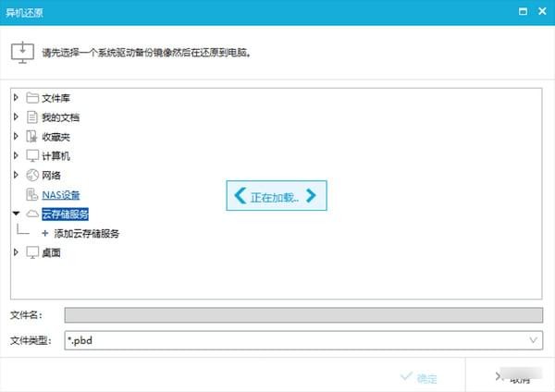Click the 计算机 monitor icon
Viewport: 555px width, 392px height.
pos(32,155)
